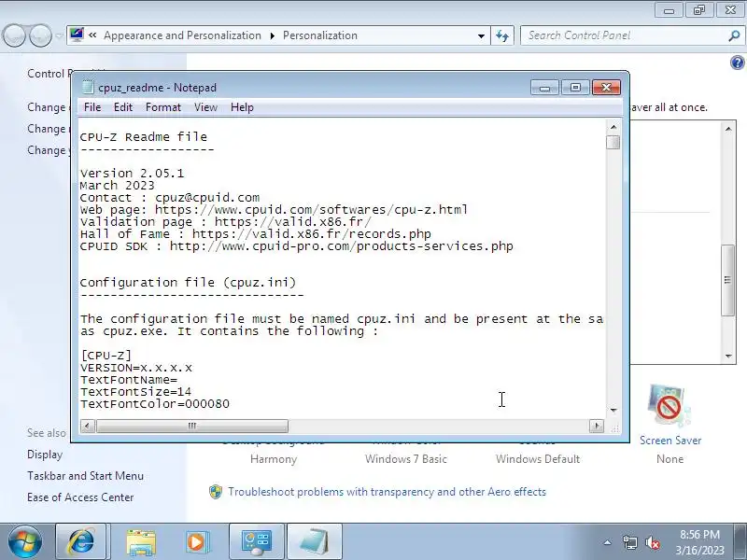Open the address bar history dropdown arrow
747x560 pixels.
pos(481,35)
